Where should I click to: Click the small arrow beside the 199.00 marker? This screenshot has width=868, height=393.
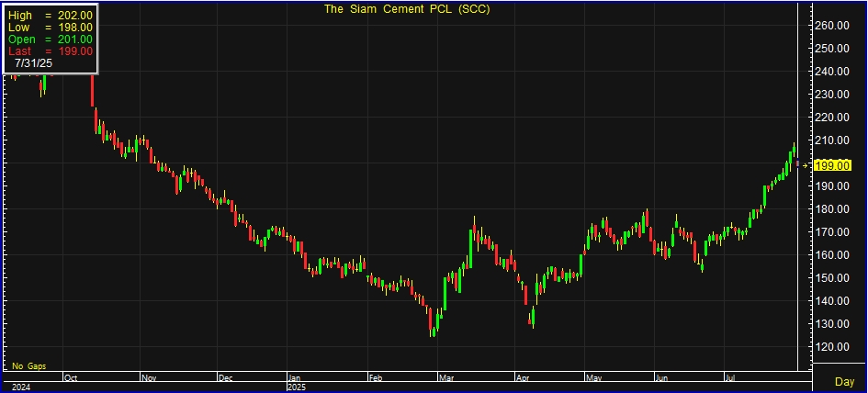[805, 164]
